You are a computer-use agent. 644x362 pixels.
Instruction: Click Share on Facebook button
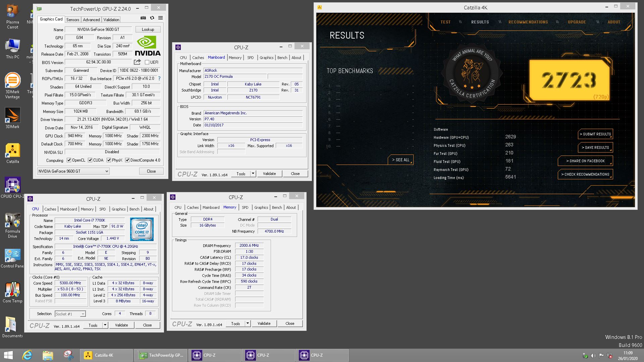(x=585, y=161)
